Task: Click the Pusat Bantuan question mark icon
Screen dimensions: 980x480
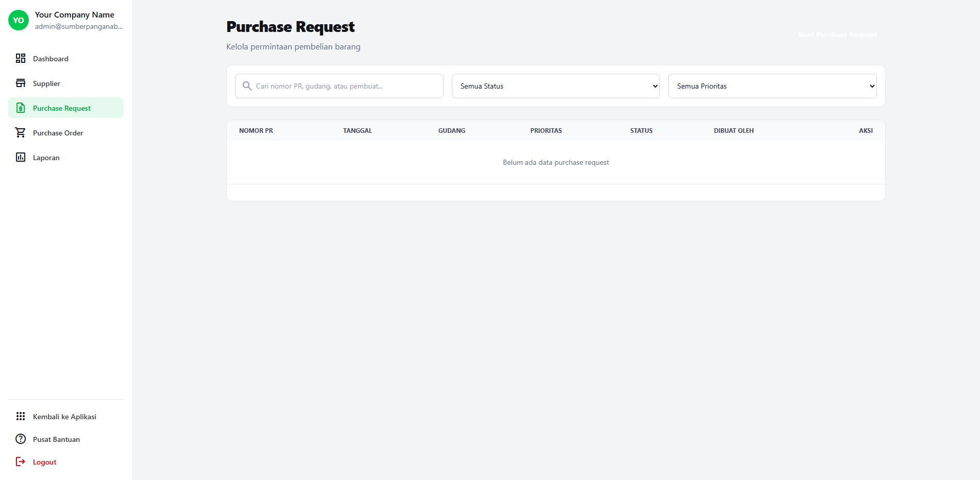Action: [x=21, y=439]
